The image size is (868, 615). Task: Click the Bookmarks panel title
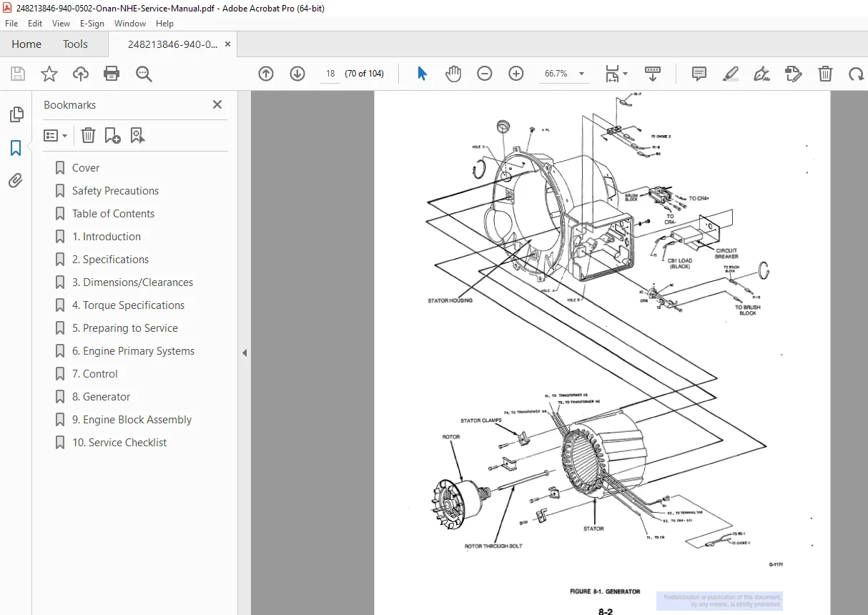pyautogui.click(x=69, y=104)
